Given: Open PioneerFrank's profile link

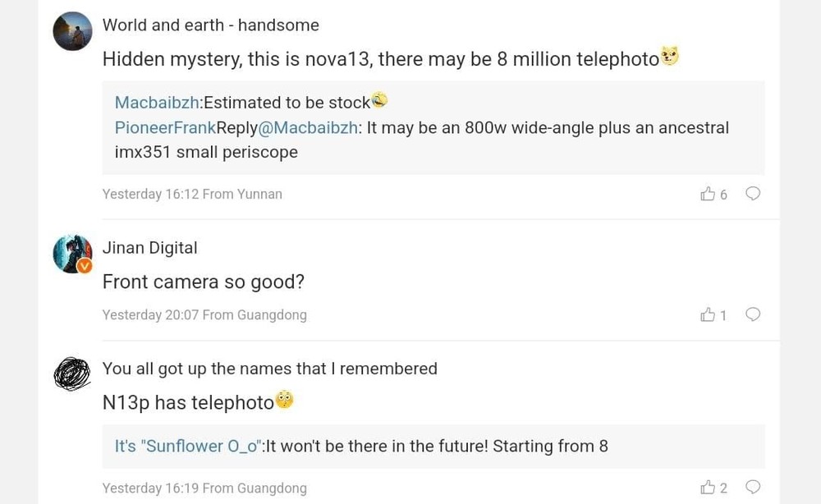Looking at the screenshot, I should click(x=165, y=127).
